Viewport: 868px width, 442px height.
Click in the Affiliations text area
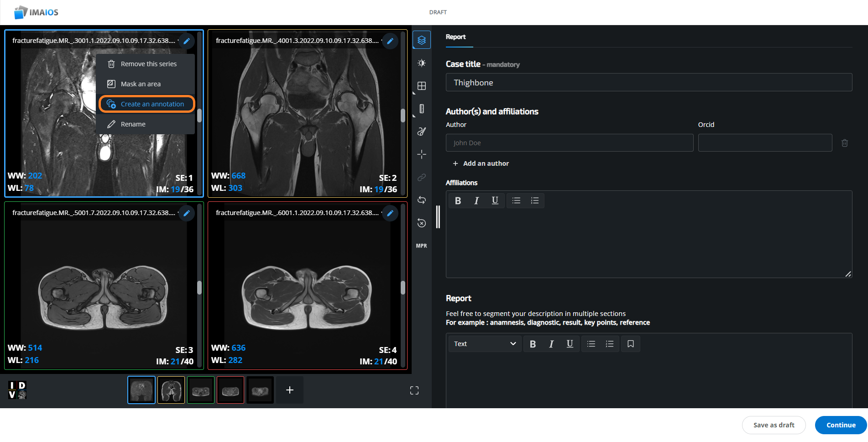648,242
